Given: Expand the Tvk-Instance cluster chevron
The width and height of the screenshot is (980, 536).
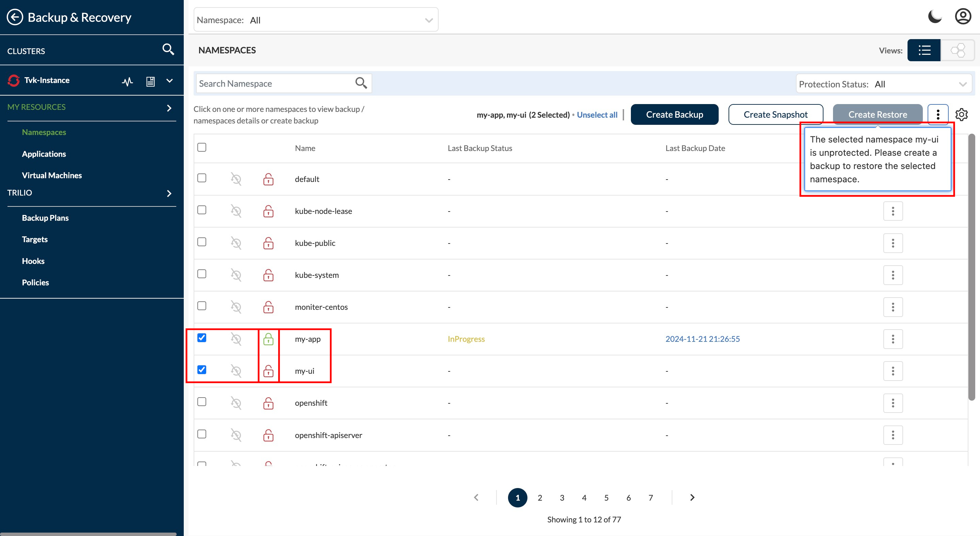Looking at the screenshot, I should pos(170,81).
